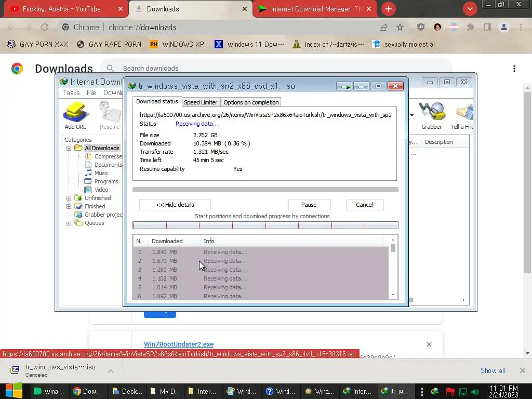Viewport: 532px width, 399px height.
Task: Click the connections progress segment bar
Action: (265, 225)
